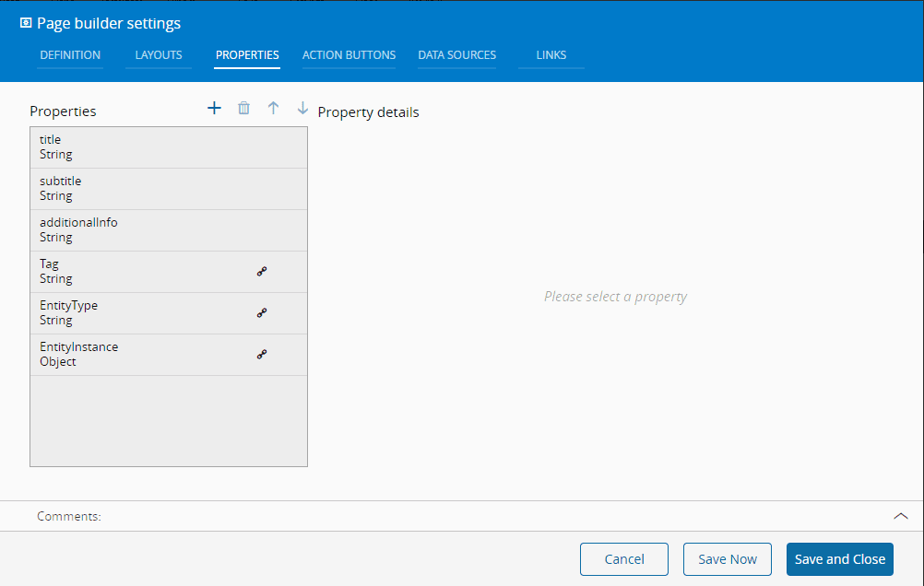Click the Cancel button
Viewport: 924px width, 586px height.
(624, 559)
